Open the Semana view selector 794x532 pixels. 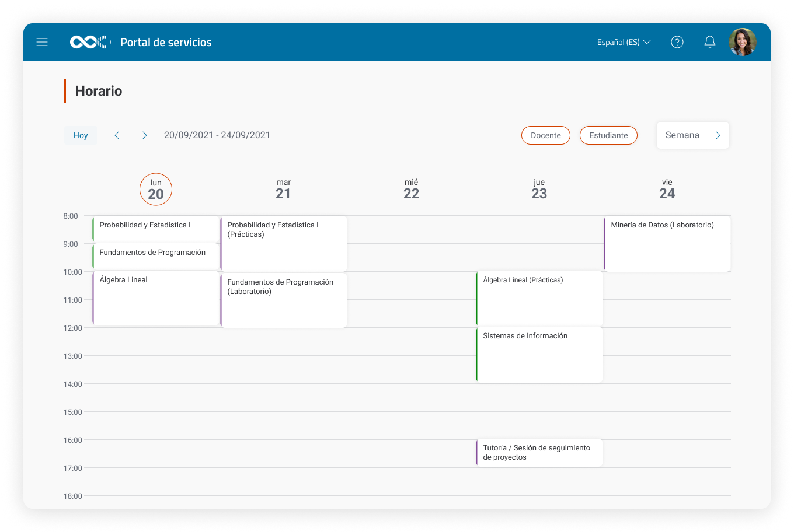[x=692, y=135]
